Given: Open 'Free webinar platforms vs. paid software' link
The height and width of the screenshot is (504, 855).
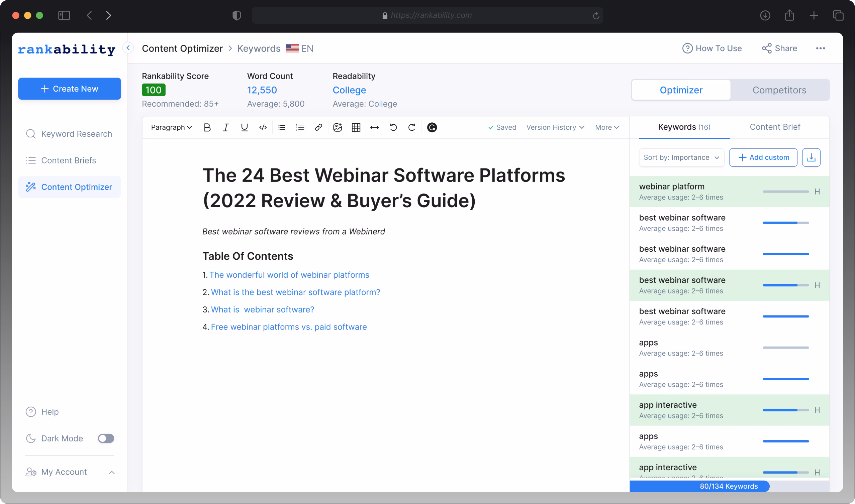Looking at the screenshot, I should point(288,327).
